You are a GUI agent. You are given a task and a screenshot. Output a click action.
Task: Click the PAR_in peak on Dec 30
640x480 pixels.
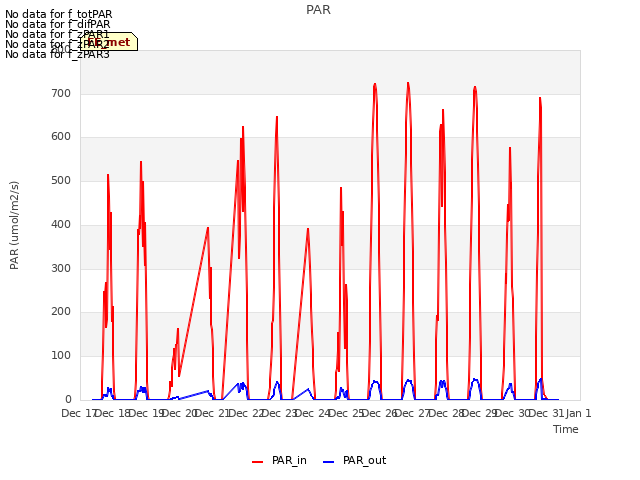tap(540, 98)
